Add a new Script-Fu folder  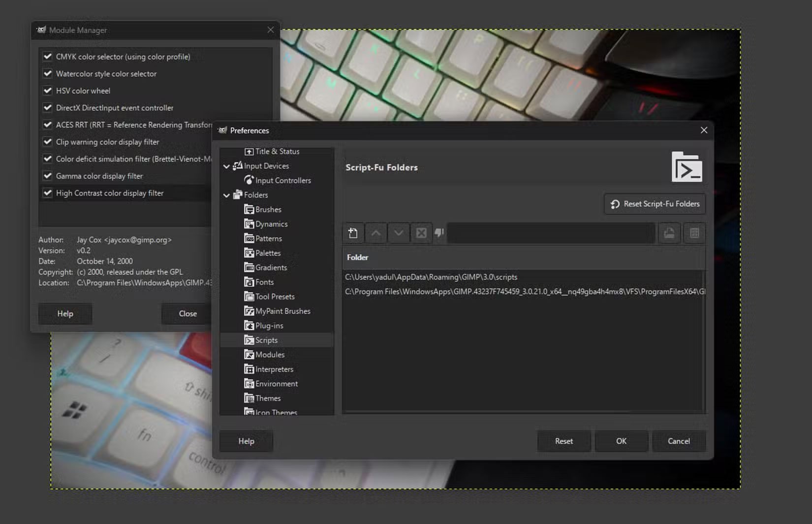352,232
